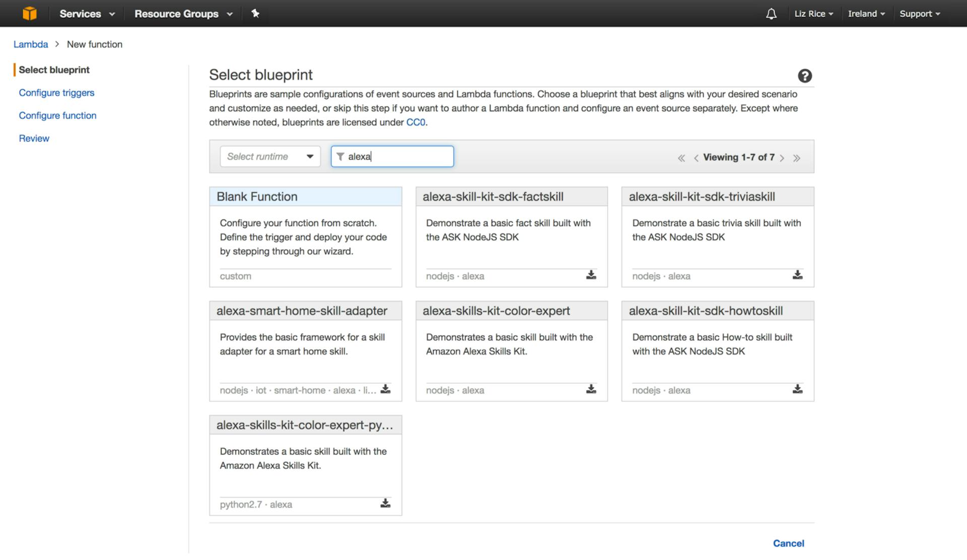This screenshot has width=967, height=560.
Task: Open the Select runtime dropdown
Action: pyautogui.click(x=270, y=156)
